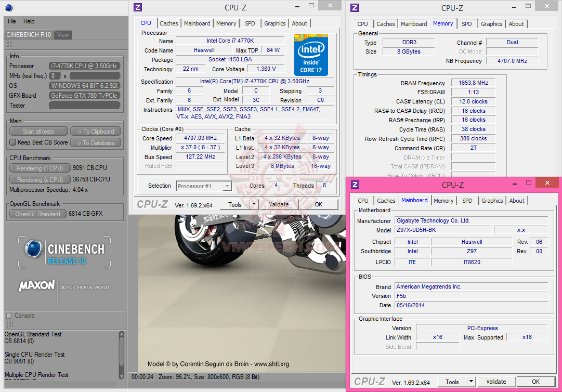This screenshot has width=562, height=392.
Task: Click the Start all tests button
Action: tap(38, 132)
